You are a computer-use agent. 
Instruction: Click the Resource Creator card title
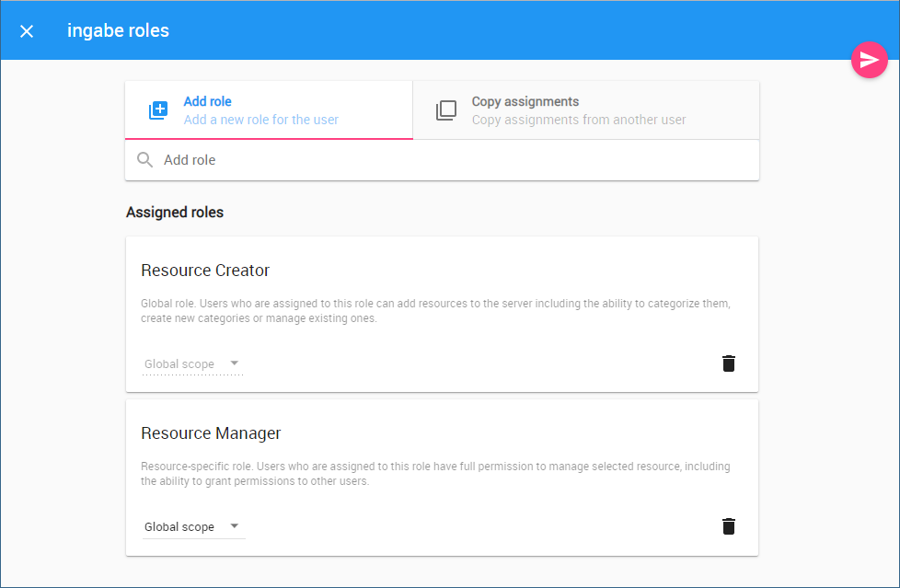(205, 271)
